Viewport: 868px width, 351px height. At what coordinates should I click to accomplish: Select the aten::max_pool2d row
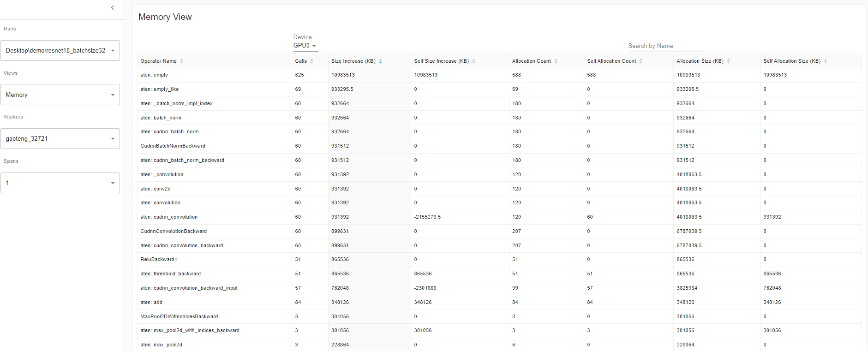(161, 345)
